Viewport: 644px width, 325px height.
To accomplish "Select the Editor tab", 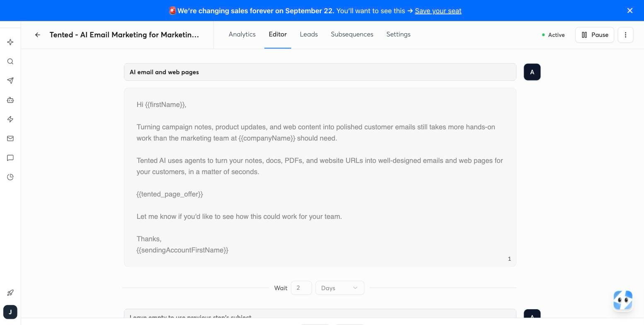I will point(278,34).
